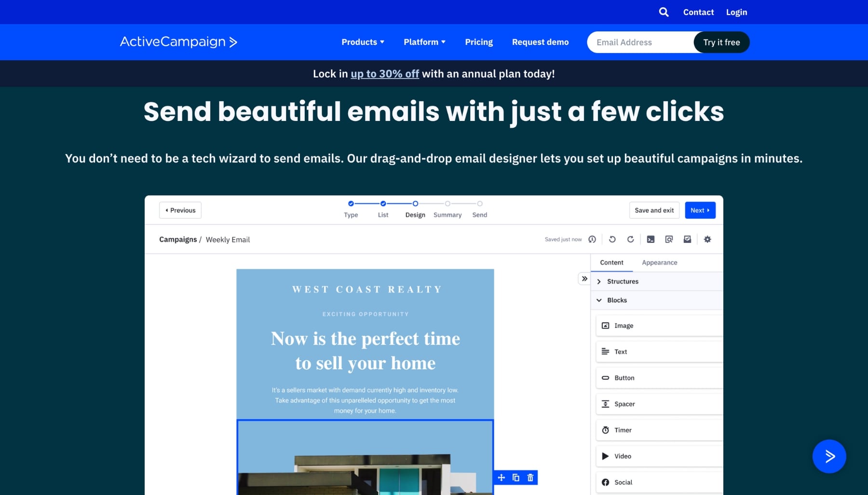Open the Login link

pyautogui.click(x=736, y=12)
